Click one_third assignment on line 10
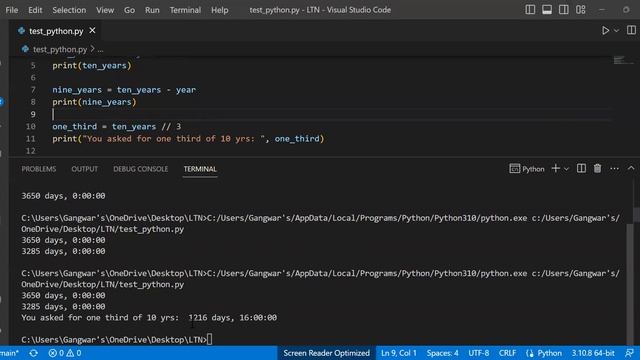This screenshot has width=640, height=360. (x=116, y=127)
